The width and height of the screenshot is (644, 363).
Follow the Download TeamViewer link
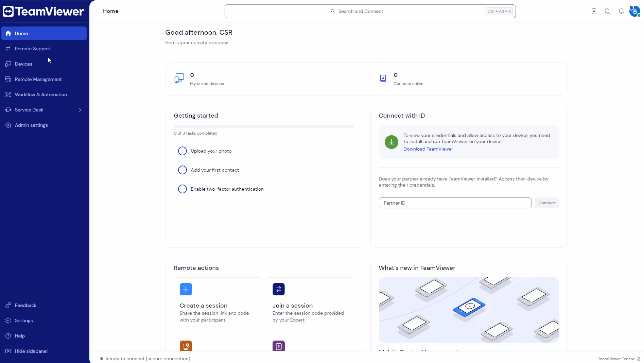pyautogui.click(x=428, y=149)
